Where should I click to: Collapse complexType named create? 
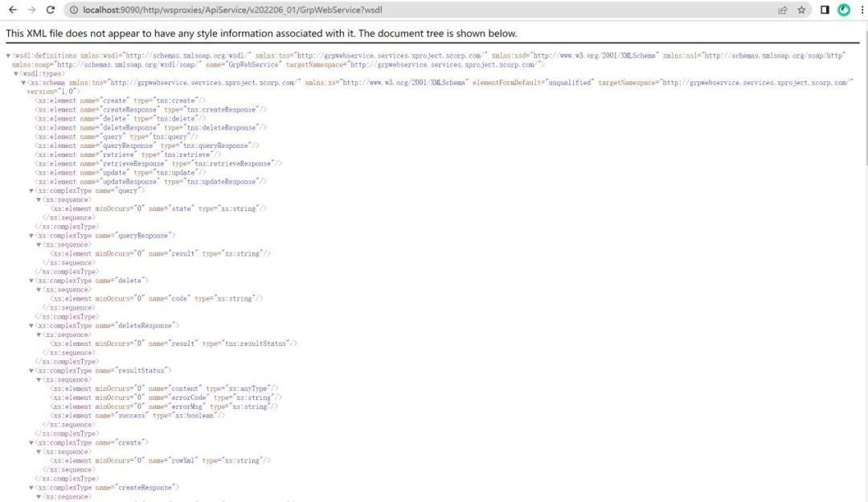point(31,442)
